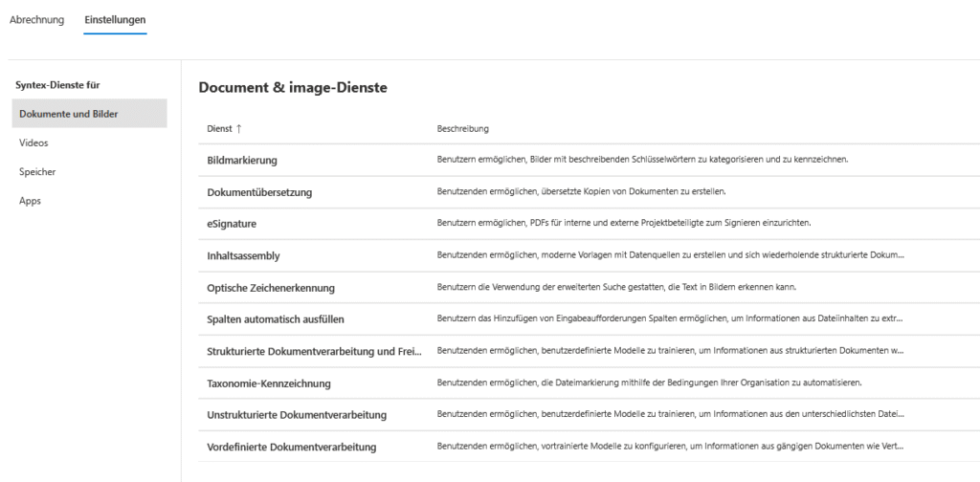
Task: Open the Dokumentübersetzung service
Action: [259, 192]
